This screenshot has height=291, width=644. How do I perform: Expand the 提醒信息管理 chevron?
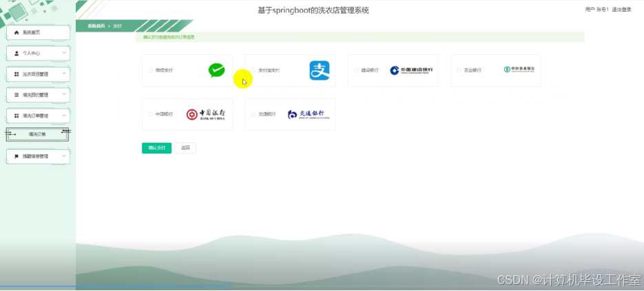64,156
